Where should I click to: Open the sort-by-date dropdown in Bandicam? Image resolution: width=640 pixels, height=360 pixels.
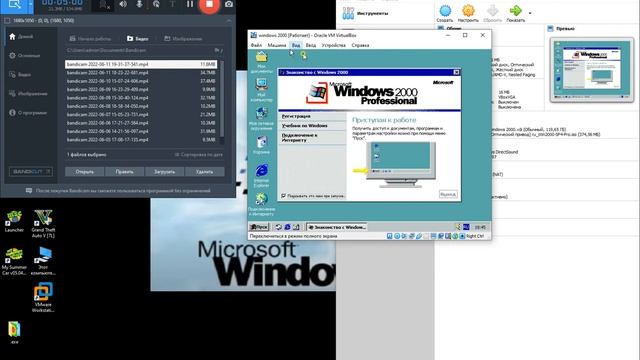click(x=199, y=155)
